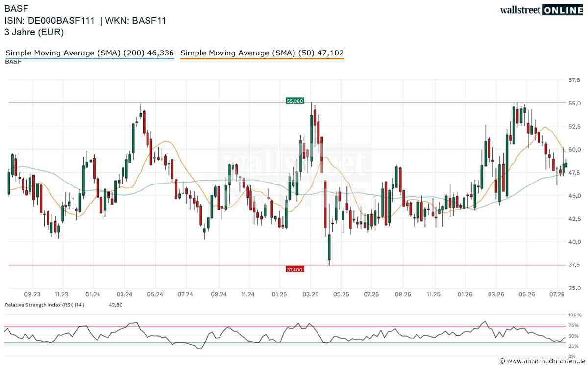Click the 03.25 date axis label
Screen dimensions: 588x368
point(310,294)
